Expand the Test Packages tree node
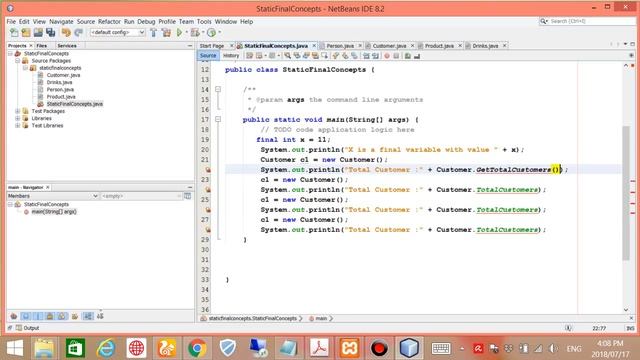 tap(18, 111)
